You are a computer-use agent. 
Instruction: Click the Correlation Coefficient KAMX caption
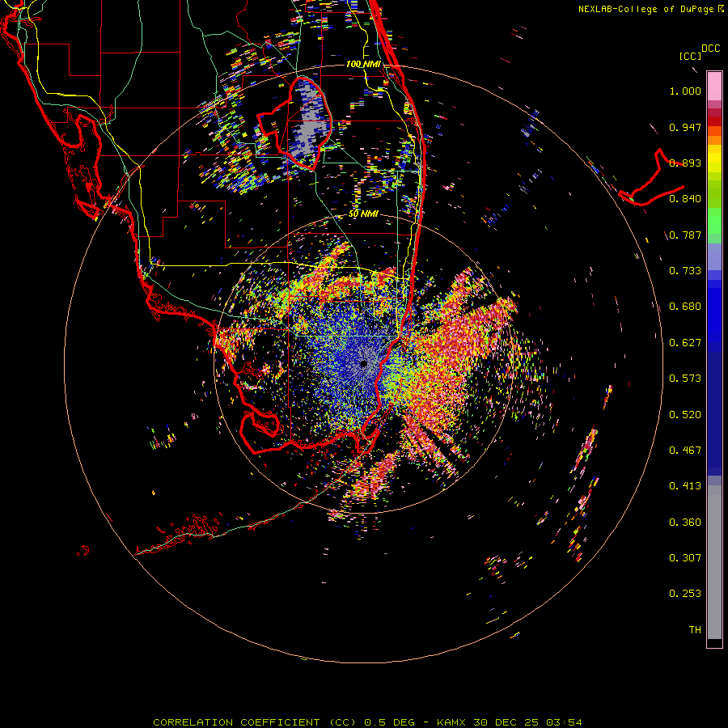point(367,722)
